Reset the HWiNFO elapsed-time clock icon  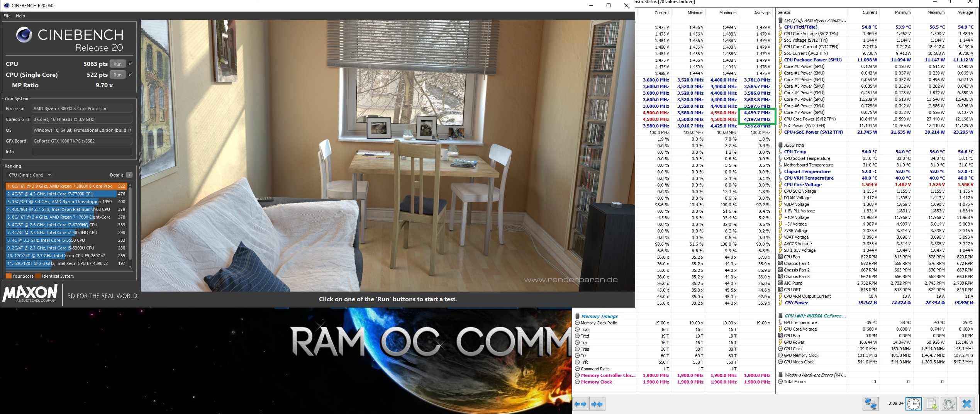[x=914, y=404]
